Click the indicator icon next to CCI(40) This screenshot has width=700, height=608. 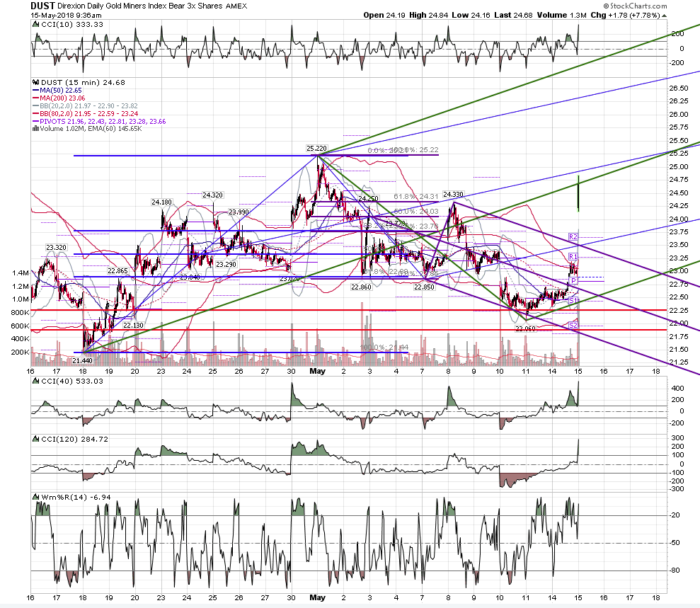(35, 382)
